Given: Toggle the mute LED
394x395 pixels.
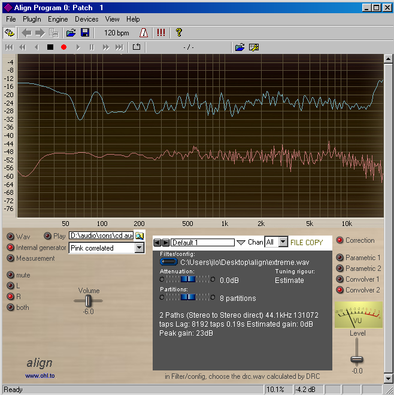Looking at the screenshot, I should click(x=11, y=275).
